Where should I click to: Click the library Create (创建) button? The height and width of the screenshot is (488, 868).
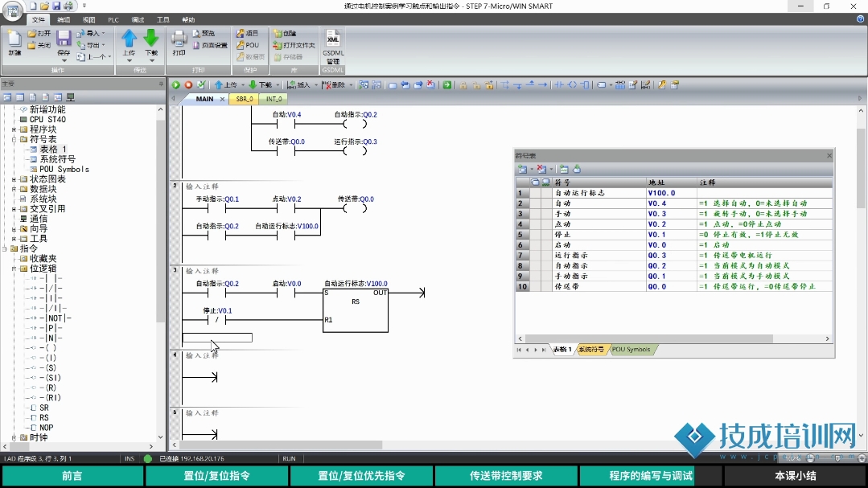point(285,33)
